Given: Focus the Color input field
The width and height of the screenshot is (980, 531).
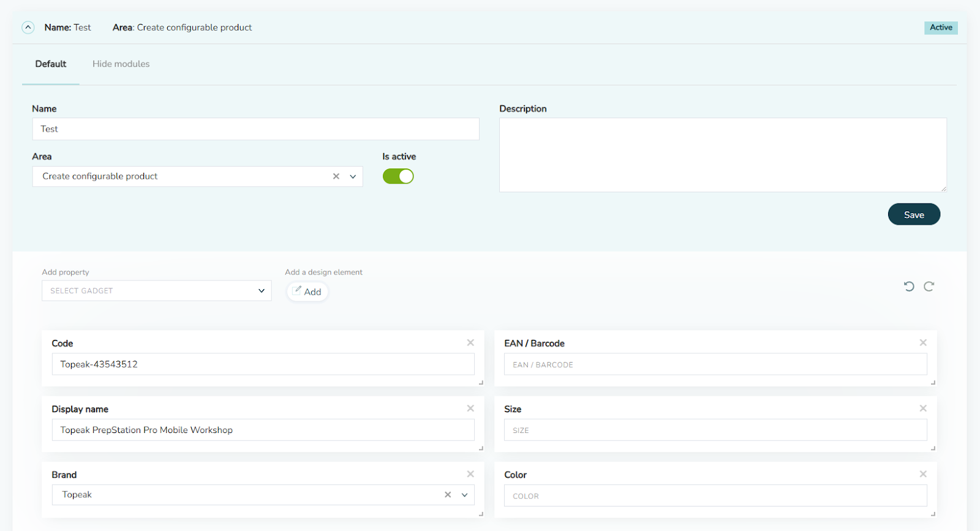Looking at the screenshot, I should [715, 495].
